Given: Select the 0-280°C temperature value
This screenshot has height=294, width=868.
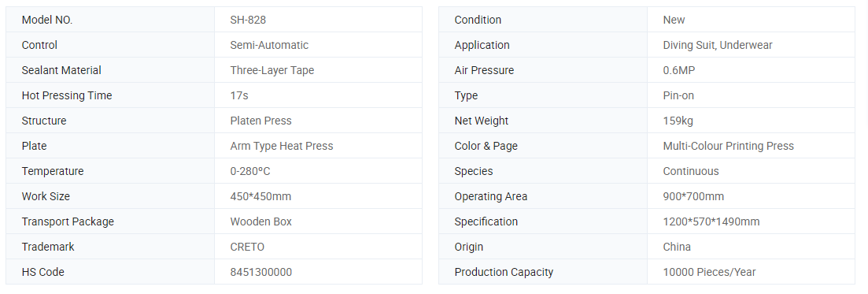Looking at the screenshot, I should (x=250, y=171).
